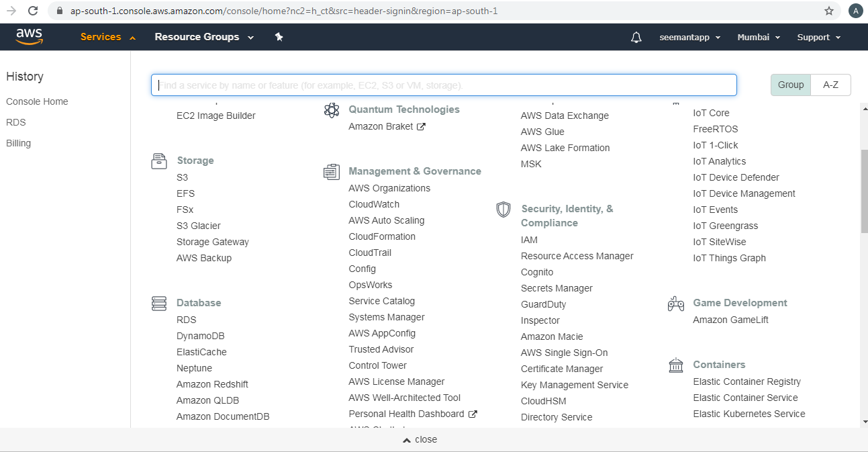Open Elastic Kubernetes Service
The image size is (868, 452).
click(749, 414)
